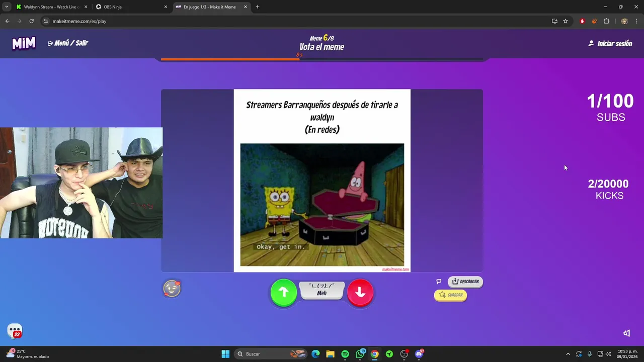Click the 'Meme 6/8' counter text
The width and height of the screenshot is (644, 362).
coord(322,38)
